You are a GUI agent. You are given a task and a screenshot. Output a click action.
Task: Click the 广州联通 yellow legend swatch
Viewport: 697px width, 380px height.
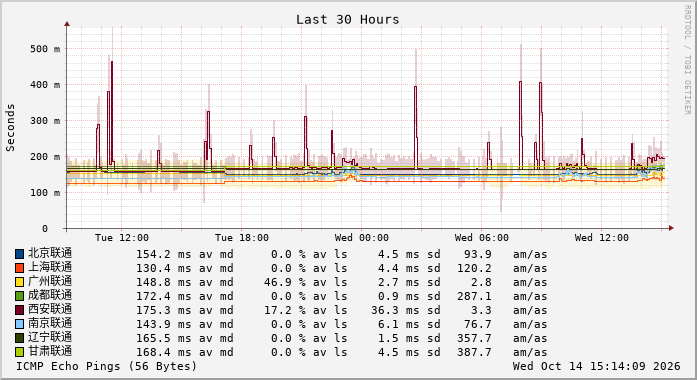pyautogui.click(x=19, y=282)
